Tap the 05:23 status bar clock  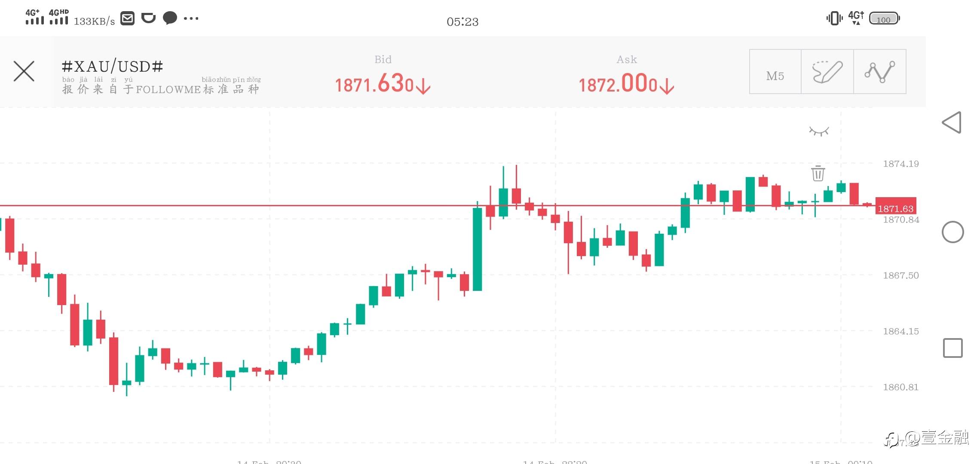click(462, 21)
